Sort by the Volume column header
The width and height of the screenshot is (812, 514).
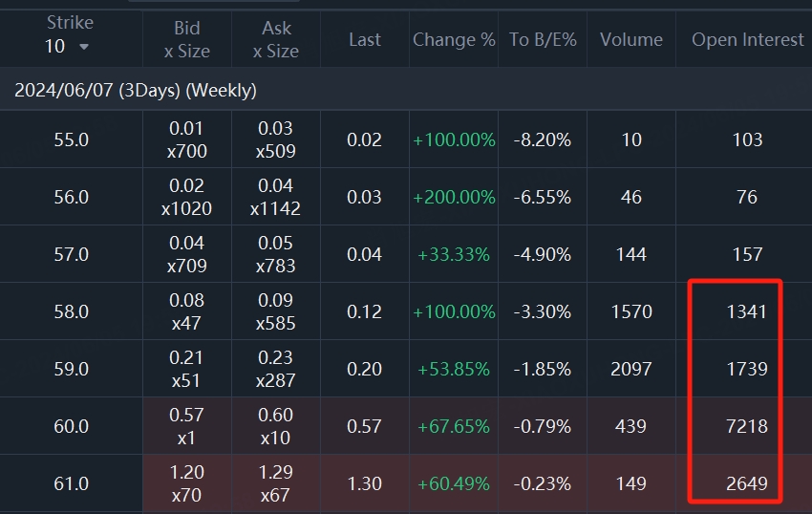[x=630, y=39]
